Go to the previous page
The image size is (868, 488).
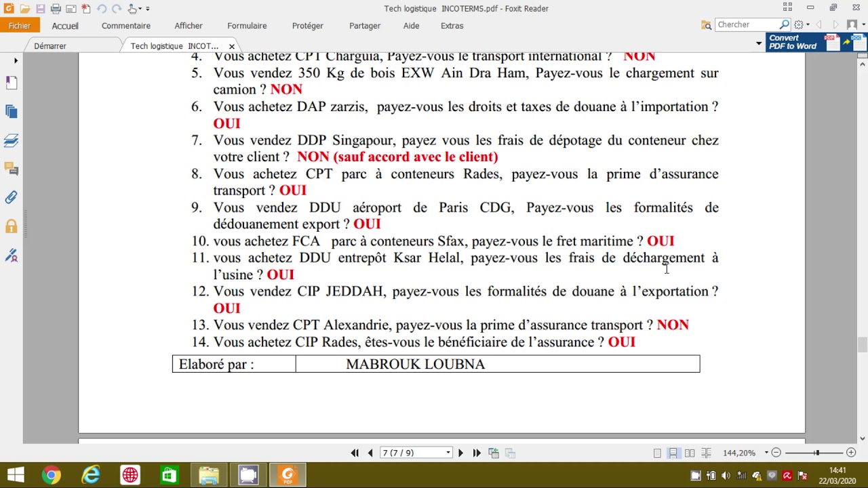click(x=370, y=453)
